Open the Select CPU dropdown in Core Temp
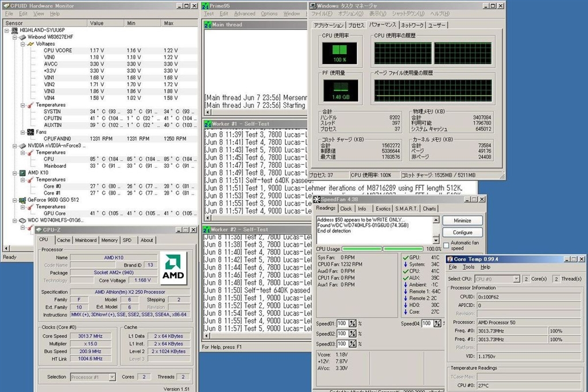588x392 pixels. (x=516, y=279)
